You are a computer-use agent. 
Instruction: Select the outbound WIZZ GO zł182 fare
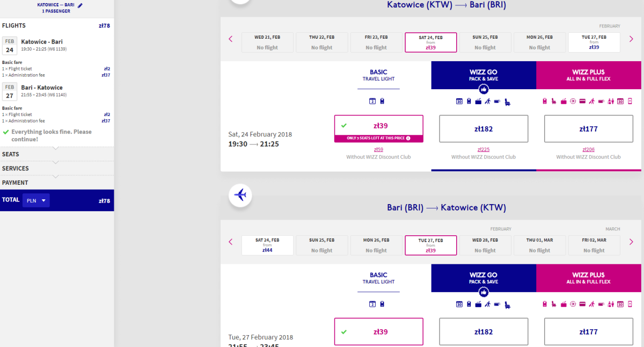[x=483, y=129]
